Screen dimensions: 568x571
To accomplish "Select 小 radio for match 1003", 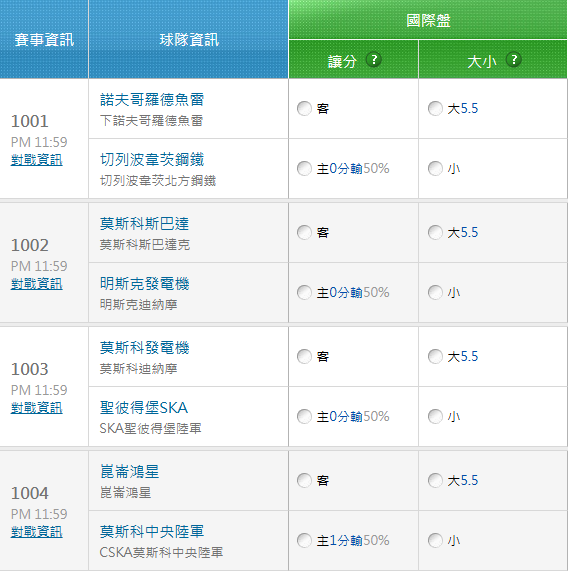I will 435,417.
